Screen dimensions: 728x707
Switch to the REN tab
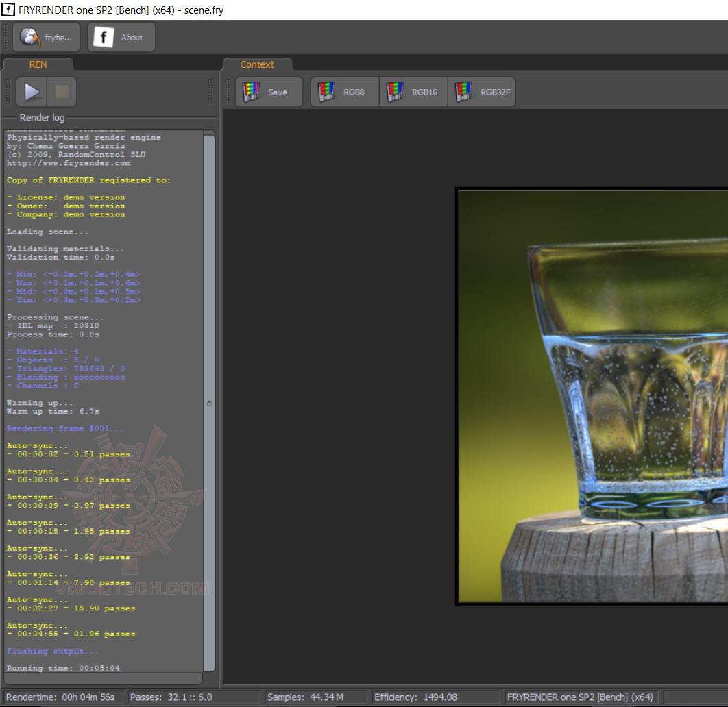tap(38, 64)
